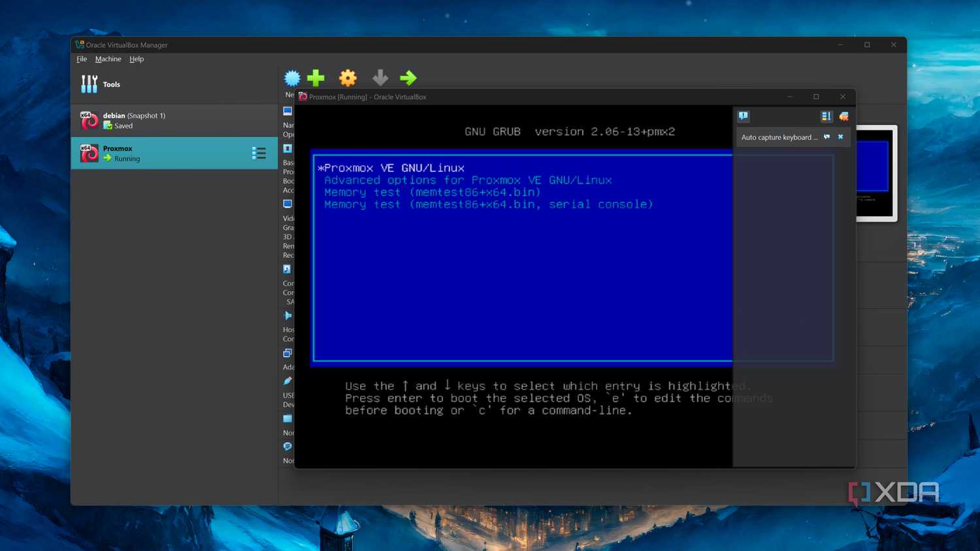Open the File menu in VirtualBox Manager

(82, 59)
